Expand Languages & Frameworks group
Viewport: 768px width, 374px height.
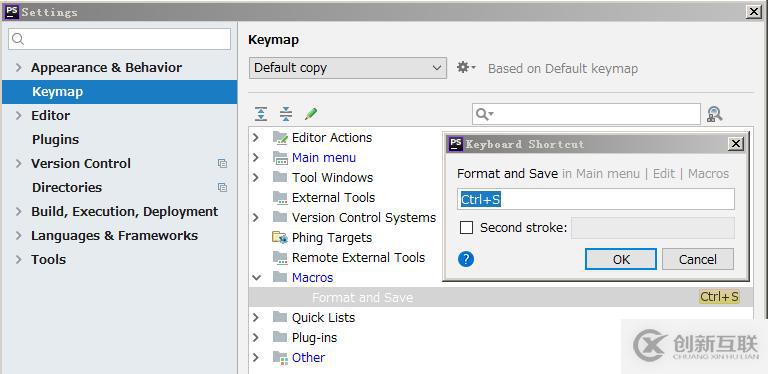(19, 235)
